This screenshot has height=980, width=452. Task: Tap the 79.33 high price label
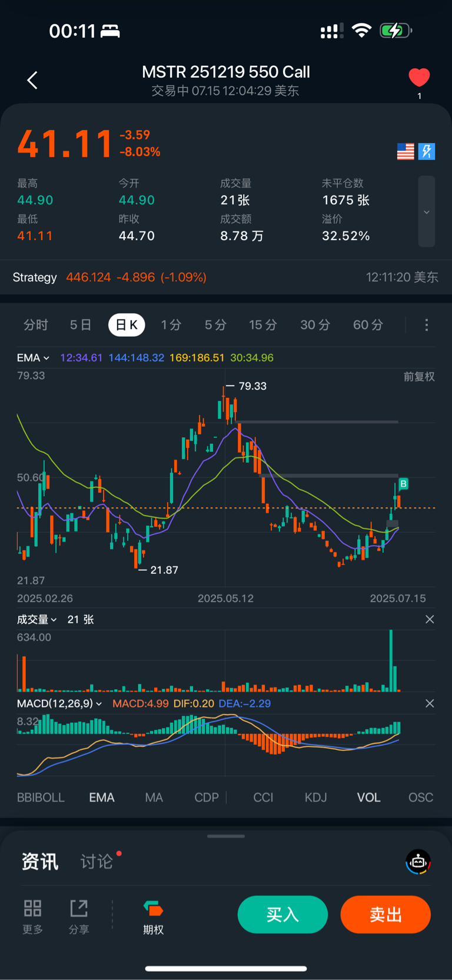point(252,386)
